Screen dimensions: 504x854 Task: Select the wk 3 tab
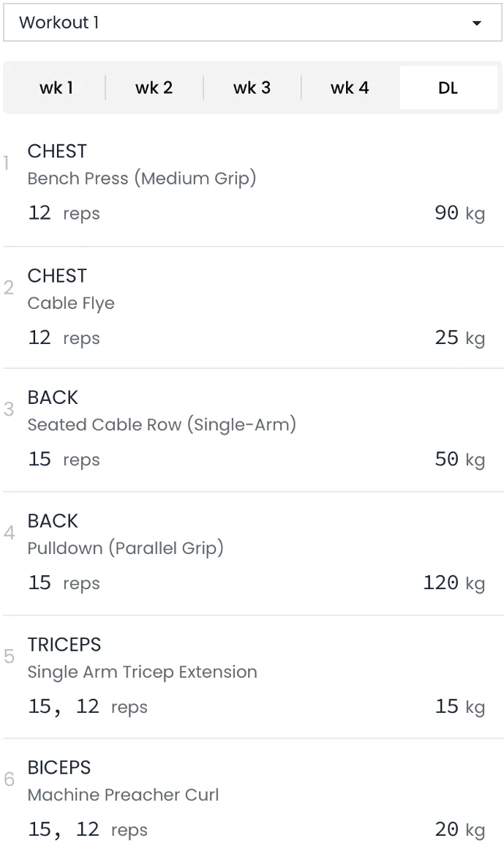[252, 88]
